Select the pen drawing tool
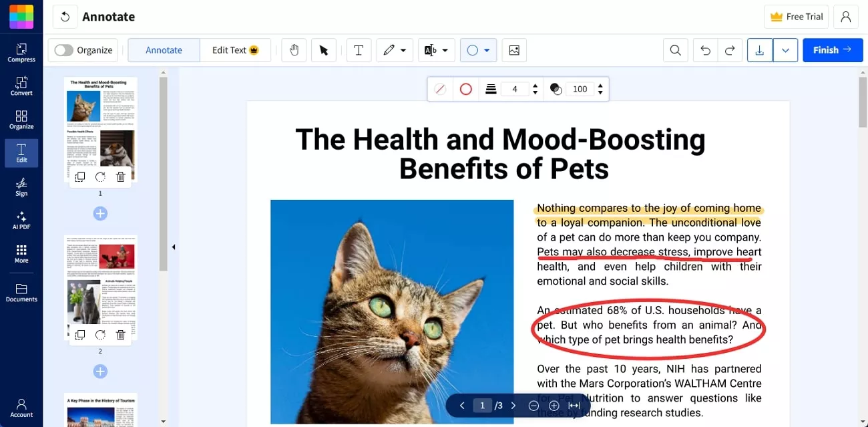Screen dimensions: 868x427 (389, 50)
